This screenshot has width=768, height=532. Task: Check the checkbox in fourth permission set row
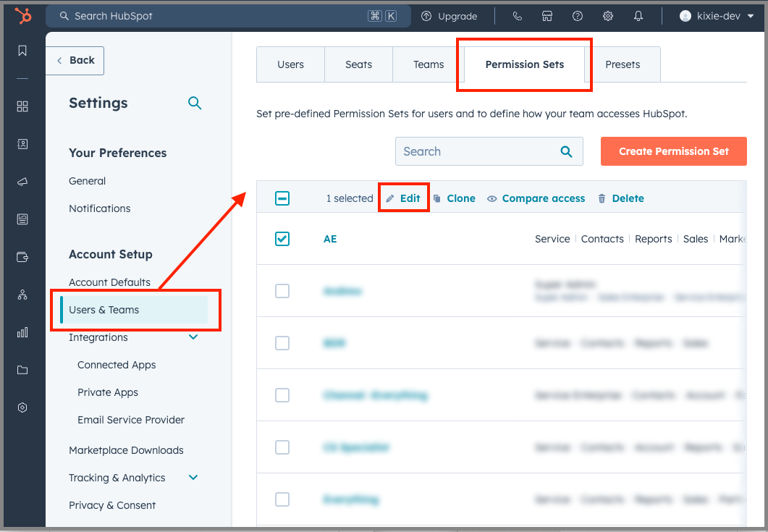click(x=282, y=395)
